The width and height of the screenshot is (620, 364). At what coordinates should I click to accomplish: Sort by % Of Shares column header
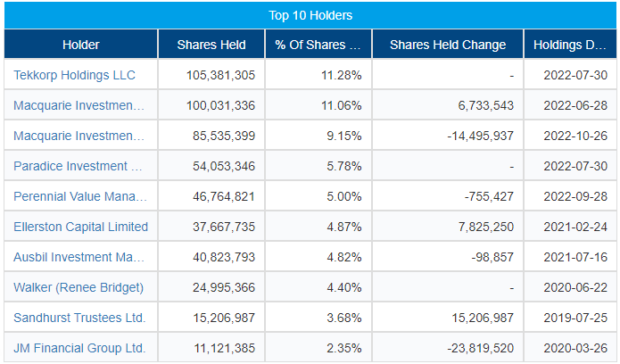tap(318, 45)
